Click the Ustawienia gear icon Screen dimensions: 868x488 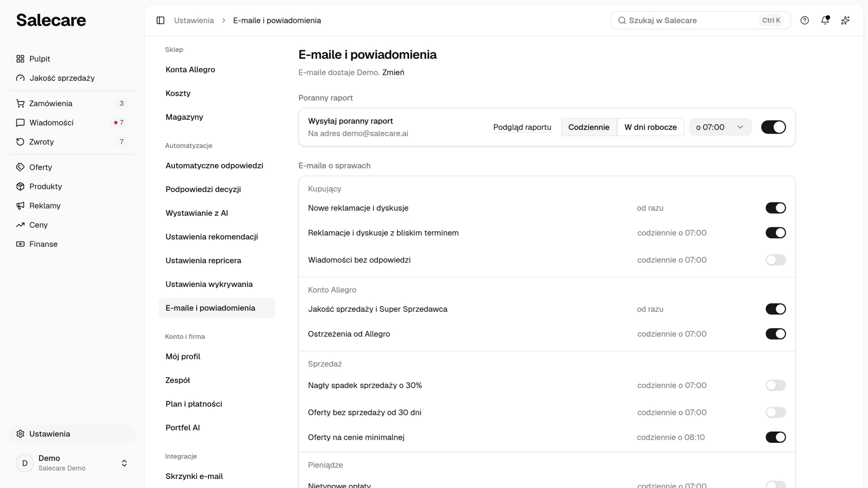(20, 434)
